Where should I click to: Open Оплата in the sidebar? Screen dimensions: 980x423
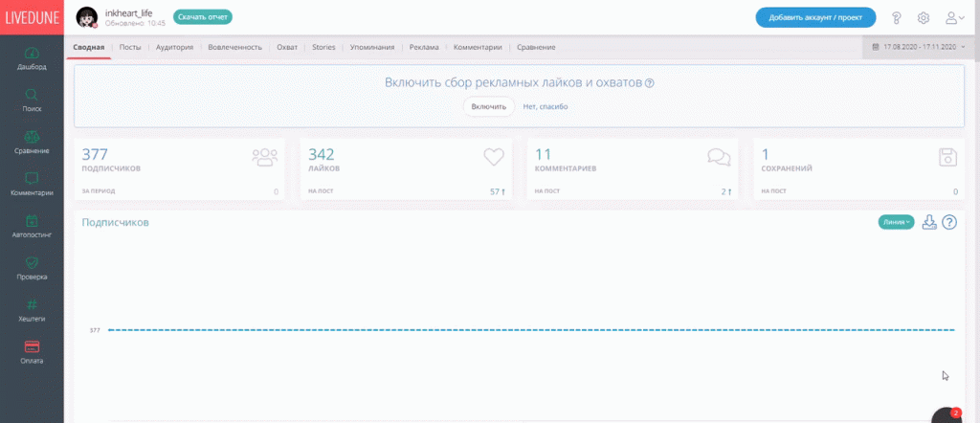[x=32, y=351]
